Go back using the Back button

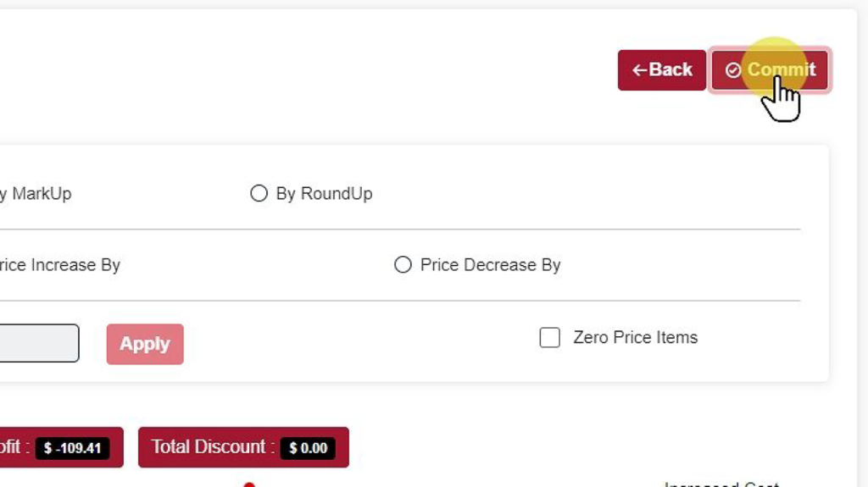pyautogui.click(x=661, y=70)
